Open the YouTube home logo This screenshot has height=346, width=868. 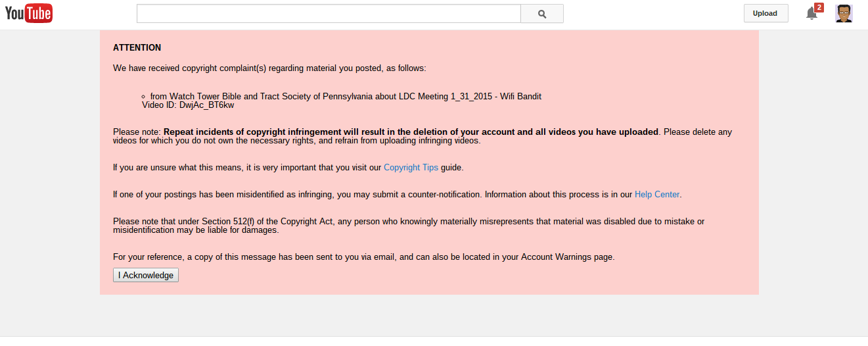(x=29, y=13)
